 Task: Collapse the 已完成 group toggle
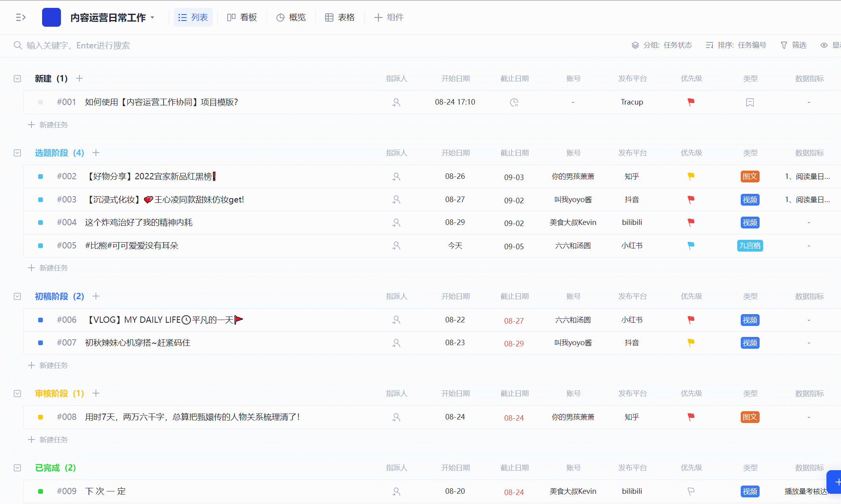[17, 468]
